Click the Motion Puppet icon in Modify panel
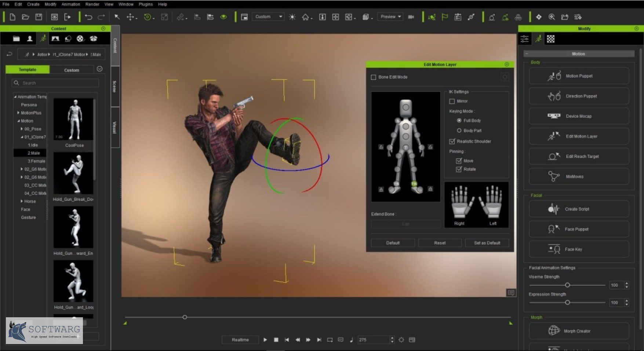The width and height of the screenshot is (644, 351). point(554,76)
